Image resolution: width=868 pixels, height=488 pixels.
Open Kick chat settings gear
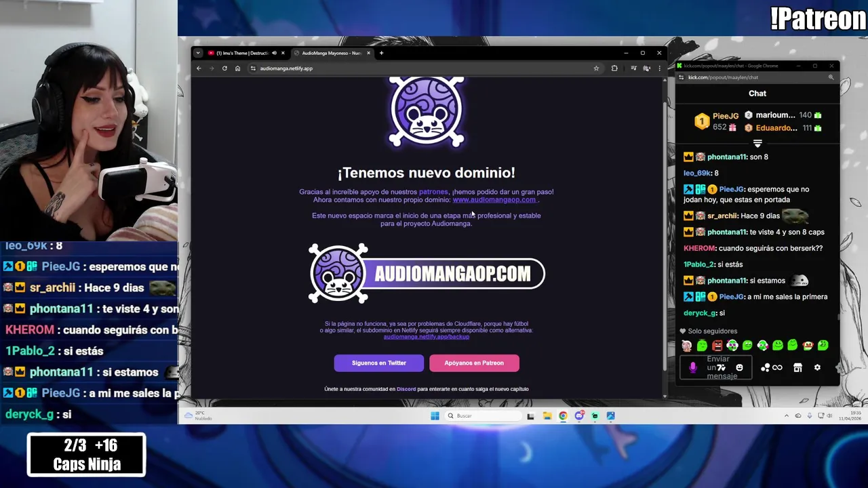pos(817,367)
